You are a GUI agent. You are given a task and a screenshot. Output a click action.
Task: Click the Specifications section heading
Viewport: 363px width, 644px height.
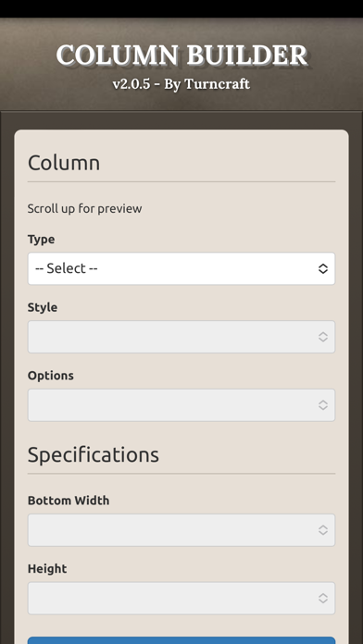[x=94, y=454]
